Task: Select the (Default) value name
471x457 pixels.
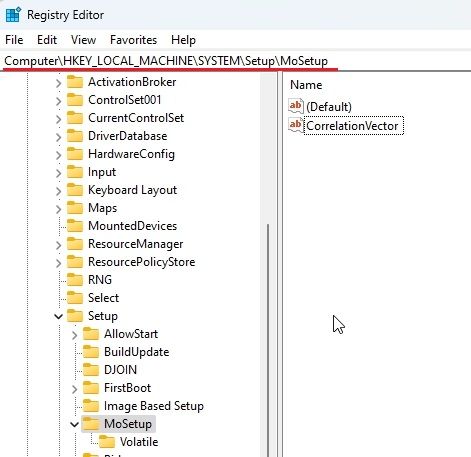Action: click(x=329, y=107)
